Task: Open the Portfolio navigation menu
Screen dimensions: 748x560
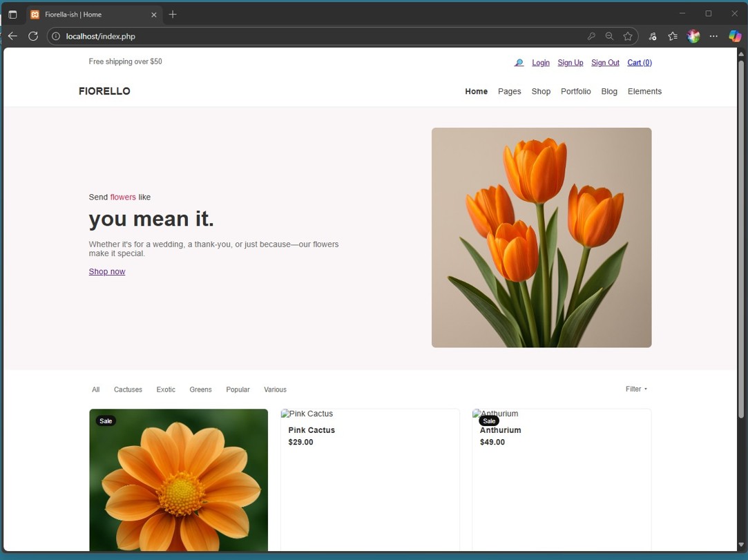Action: (x=575, y=91)
